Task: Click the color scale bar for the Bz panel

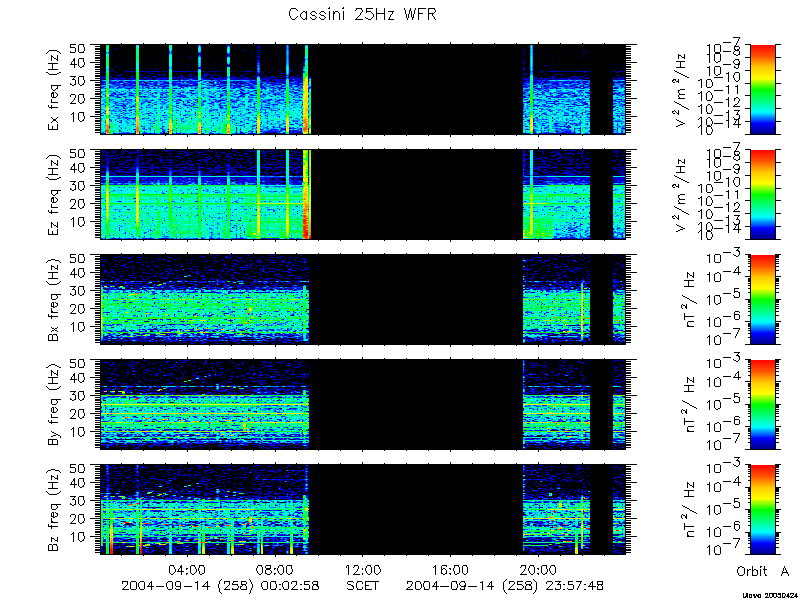Action: [762, 509]
